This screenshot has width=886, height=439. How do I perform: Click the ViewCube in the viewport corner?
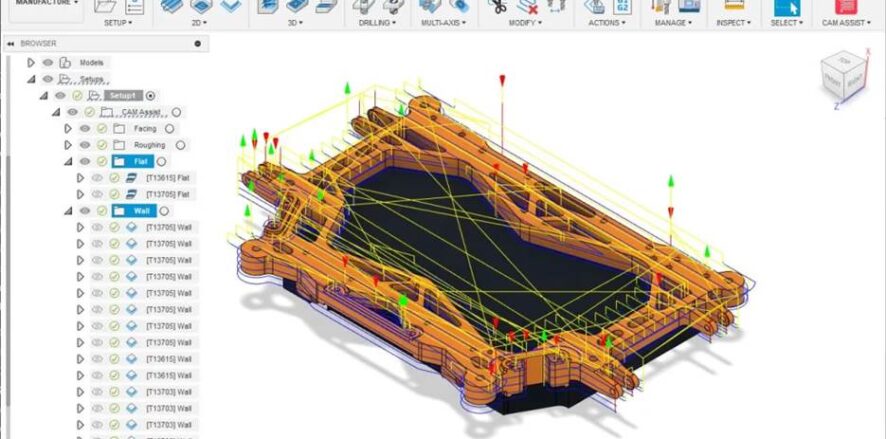click(844, 76)
